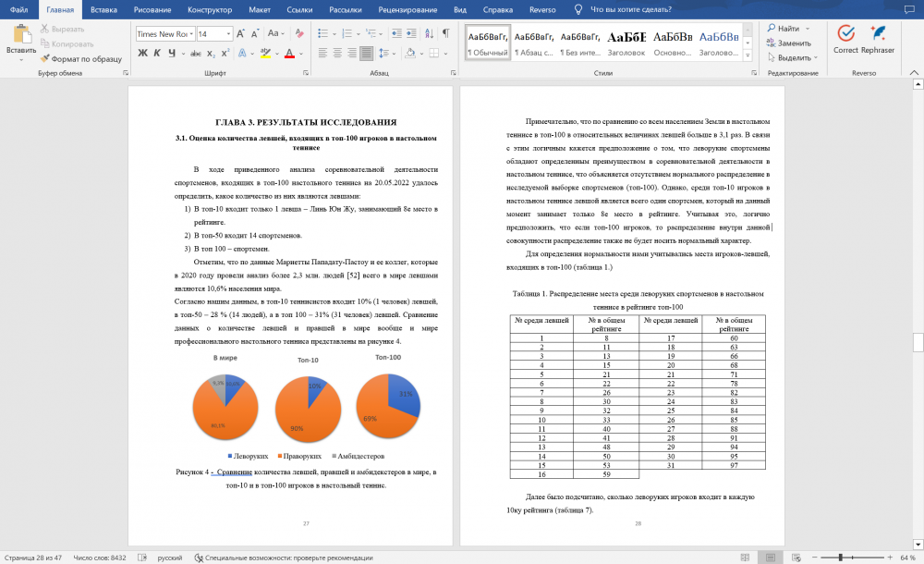
Task: Switch to the References (Ссылки) tab
Action: (x=299, y=9)
